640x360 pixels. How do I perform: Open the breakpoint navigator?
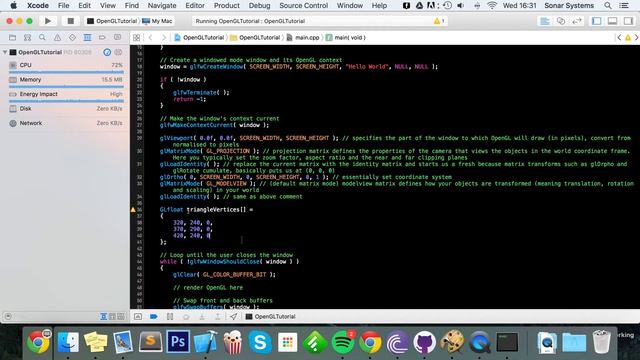[102, 38]
